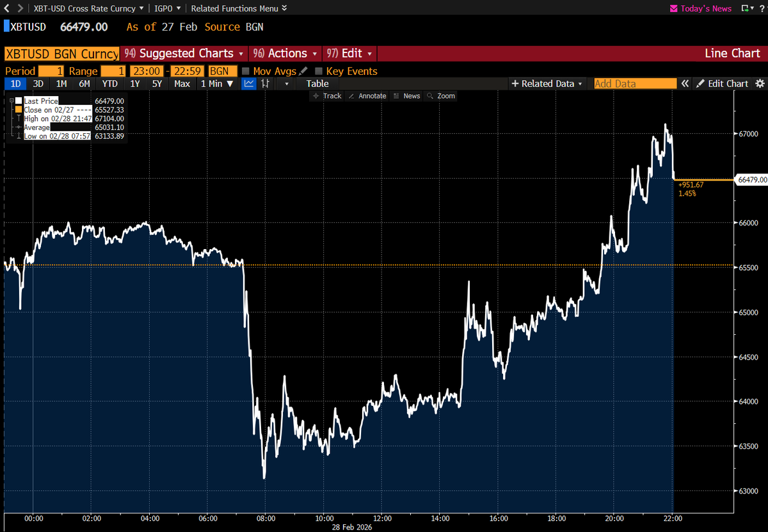Select the 3D range tab
768x532 pixels.
pos(38,83)
